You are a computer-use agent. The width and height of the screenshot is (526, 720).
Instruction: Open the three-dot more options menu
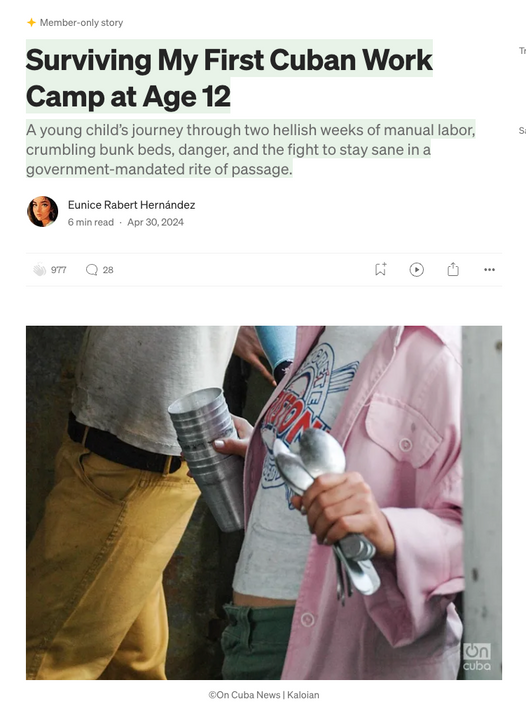(x=489, y=270)
